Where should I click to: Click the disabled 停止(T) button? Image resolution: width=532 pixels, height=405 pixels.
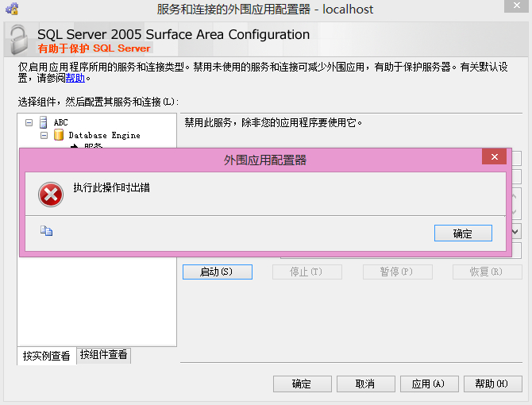tap(307, 272)
